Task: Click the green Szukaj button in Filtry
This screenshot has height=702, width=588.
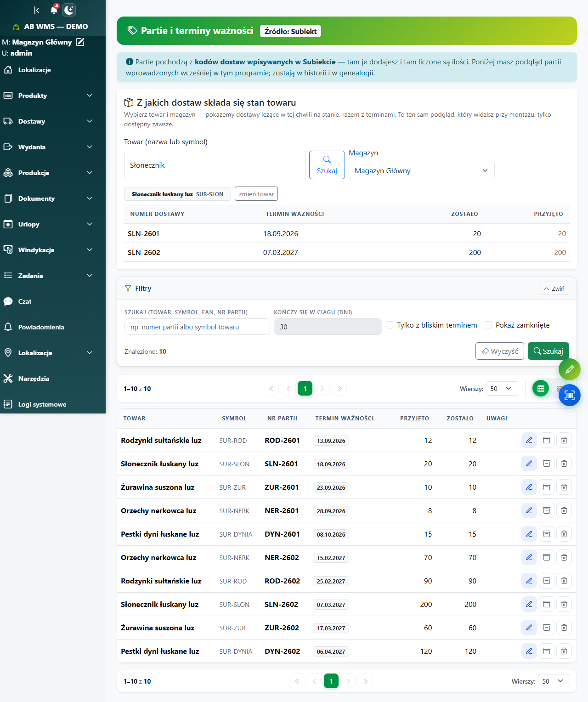Action: point(548,351)
